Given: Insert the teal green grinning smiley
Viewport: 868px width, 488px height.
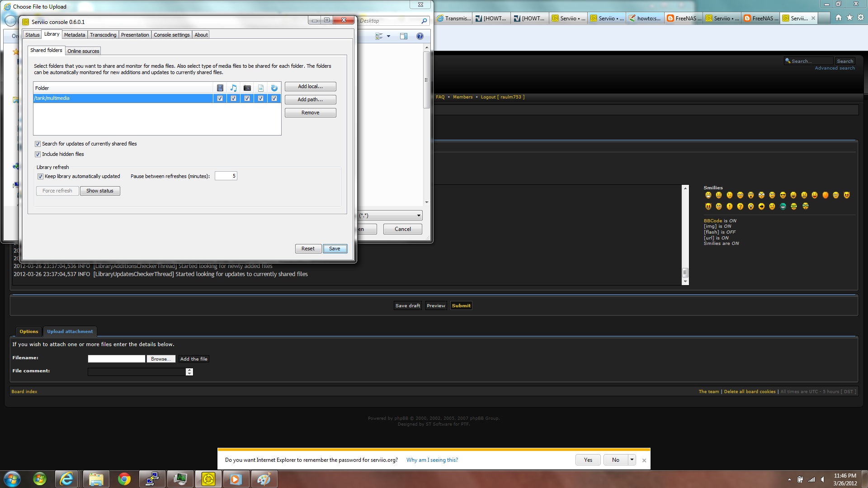Looking at the screenshot, I should [783, 206].
